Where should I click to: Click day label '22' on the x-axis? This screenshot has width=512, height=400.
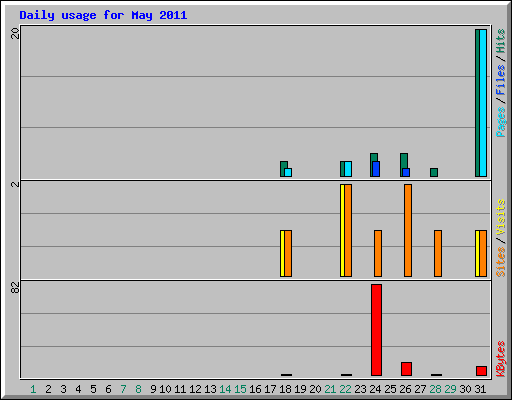(x=345, y=389)
